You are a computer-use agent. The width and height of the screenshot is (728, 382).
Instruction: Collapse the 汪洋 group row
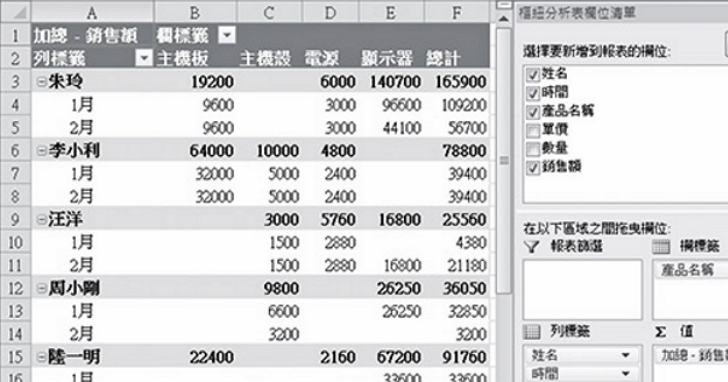[41, 220]
